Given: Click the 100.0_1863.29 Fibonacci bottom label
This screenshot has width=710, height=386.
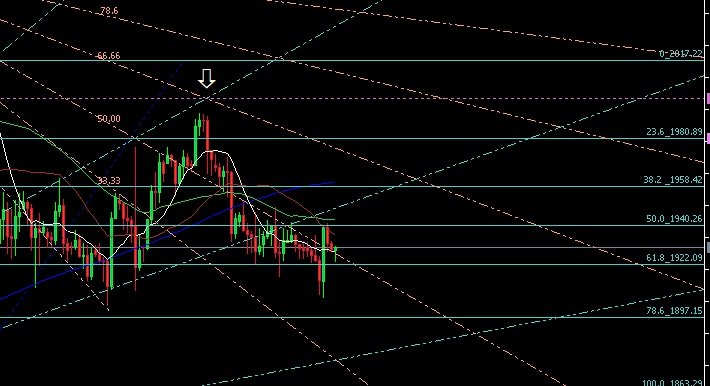Looking at the screenshot, I should [673, 383].
